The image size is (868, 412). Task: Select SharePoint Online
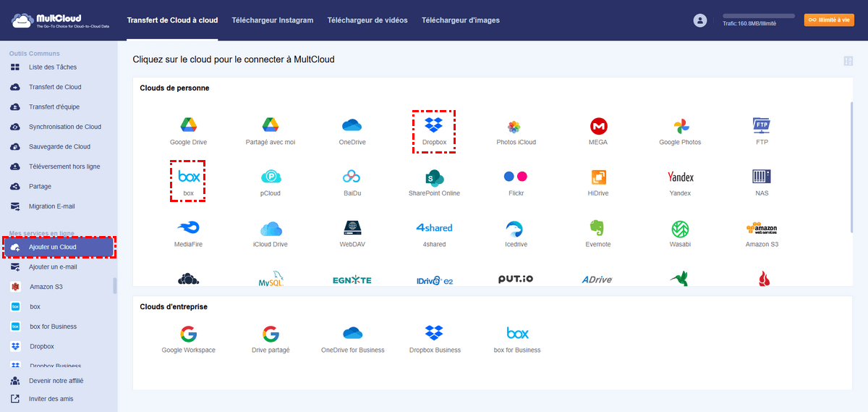coord(434,182)
